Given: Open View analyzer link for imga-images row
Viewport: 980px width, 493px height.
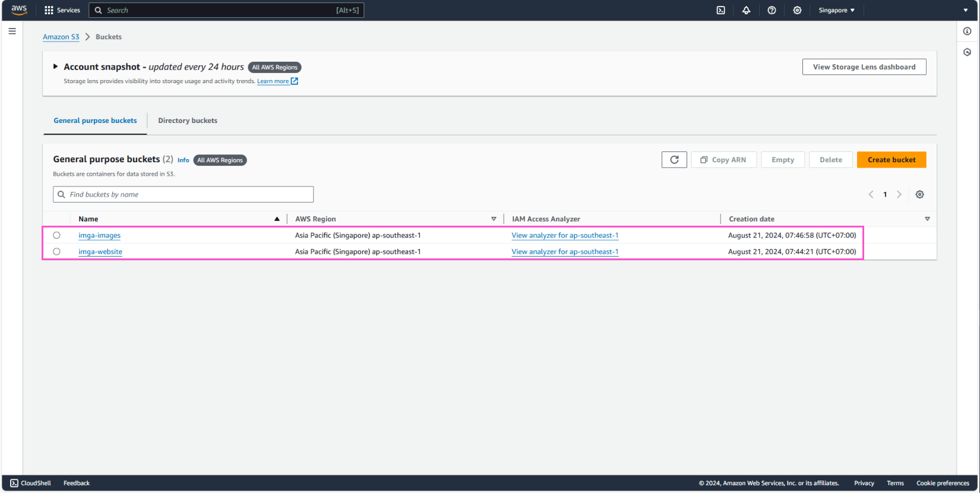Looking at the screenshot, I should (x=565, y=235).
